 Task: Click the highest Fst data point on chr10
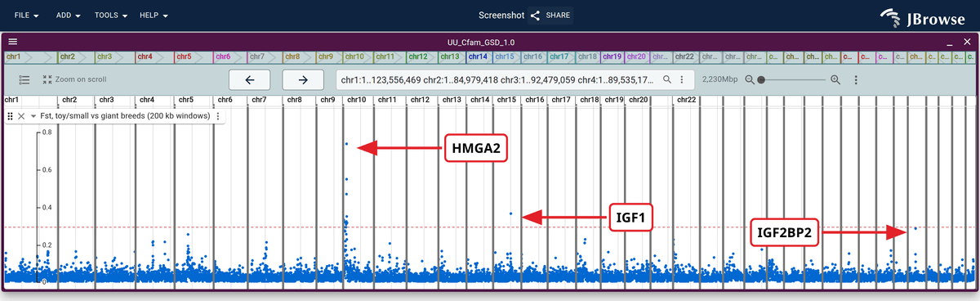point(346,144)
